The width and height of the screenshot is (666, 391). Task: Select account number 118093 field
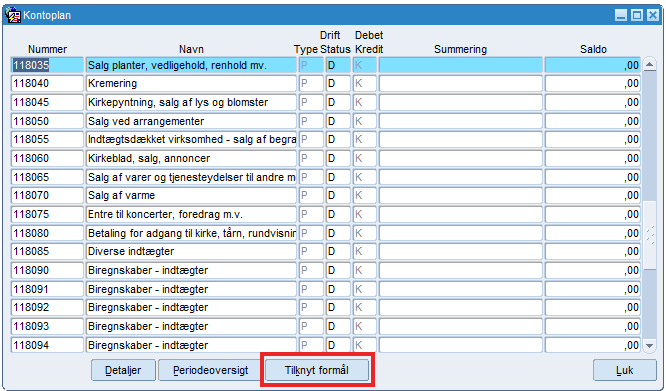coord(47,326)
